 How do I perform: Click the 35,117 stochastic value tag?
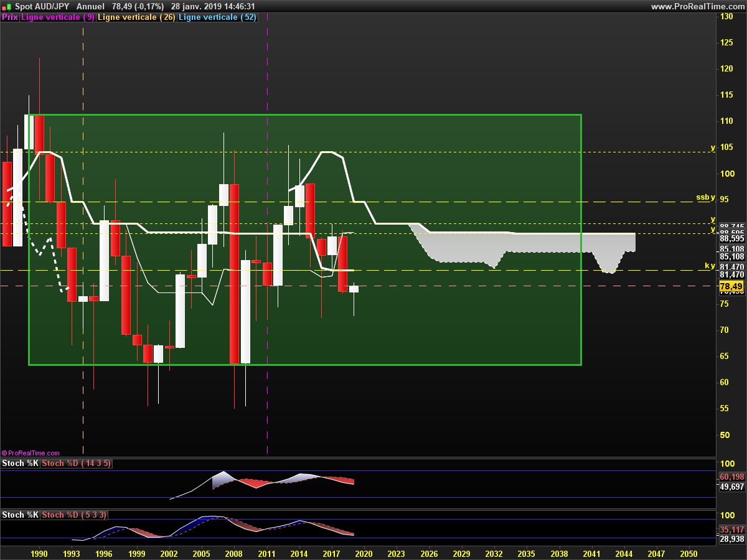(731, 530)
